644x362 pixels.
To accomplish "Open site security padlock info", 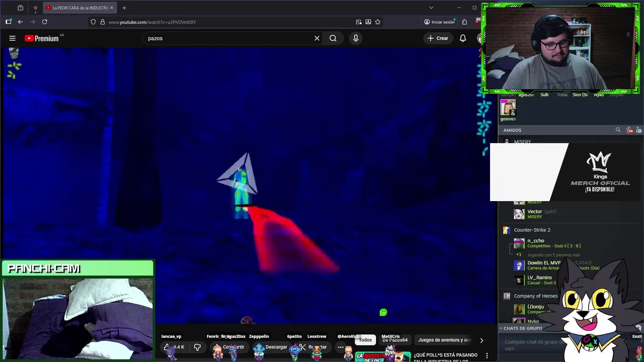I will tap(103, 22).
